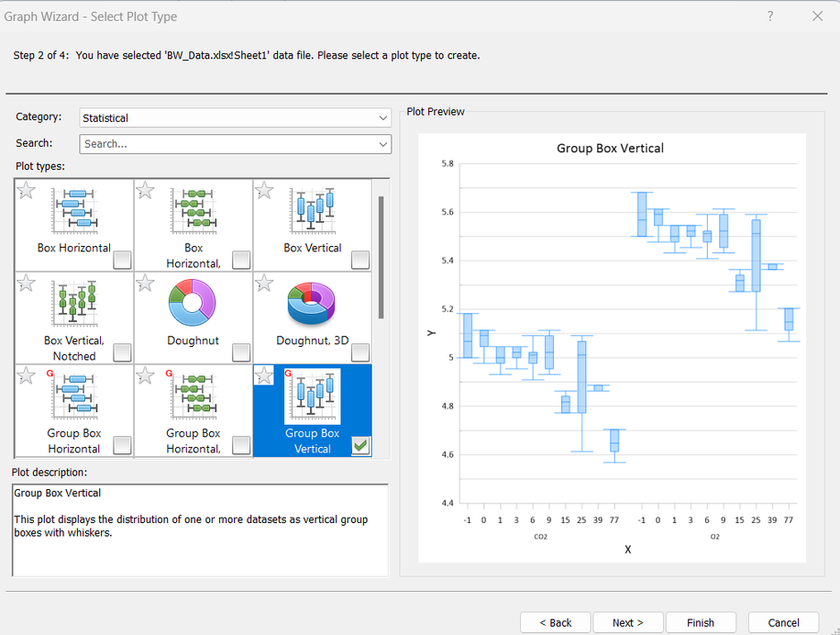Click the Help question mark in title bar

pyautogui.click(x=770, y=17)
